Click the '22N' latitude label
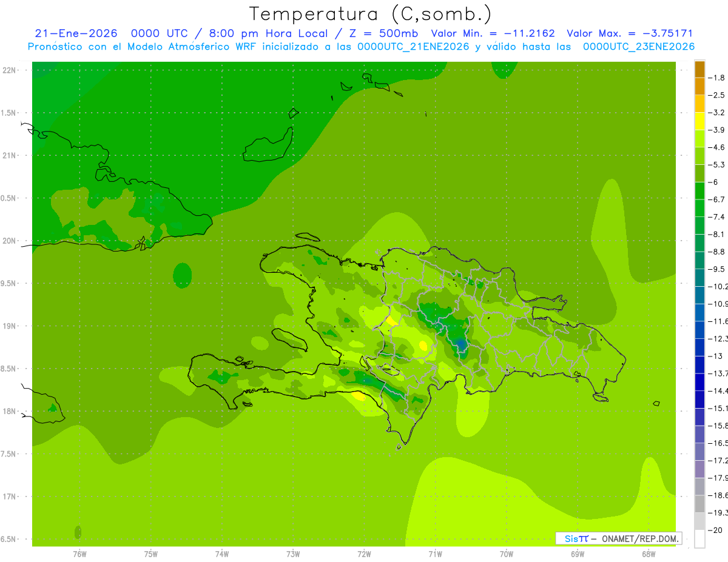Screen dimensions: 728x562 [x=8, y=70]
